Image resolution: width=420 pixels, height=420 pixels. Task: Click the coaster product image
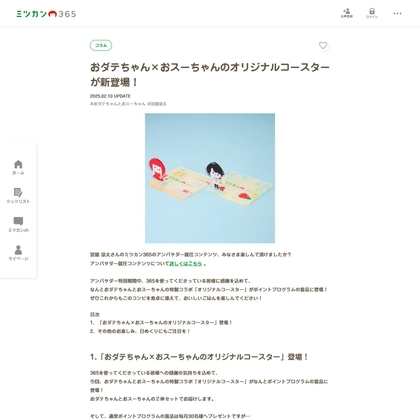click(x=210, y=178)
